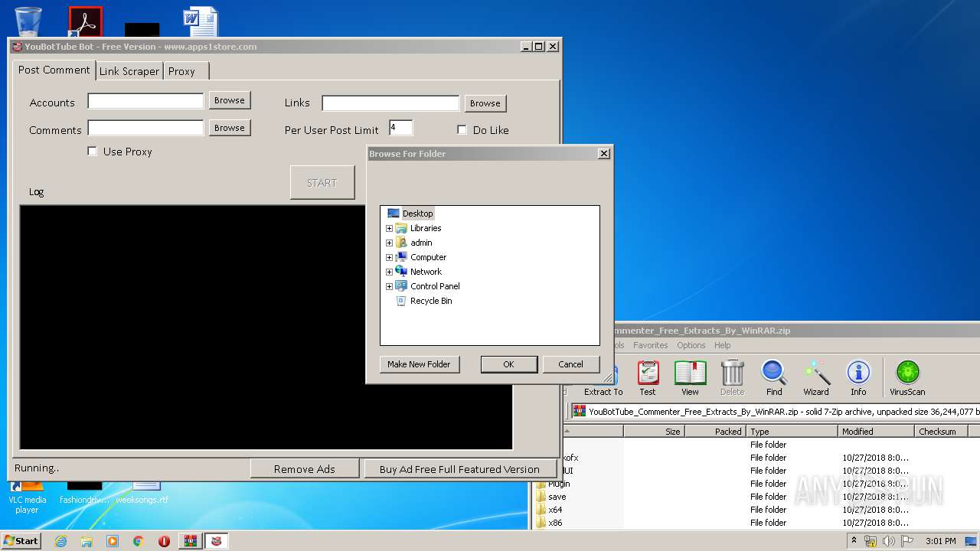Click Browse next to Comments field
Image resolution: width=980 pixels, height=551 pixels.
click(x=230, y=128)
